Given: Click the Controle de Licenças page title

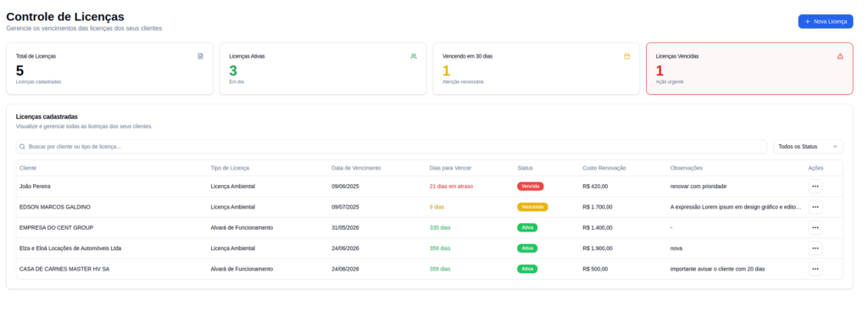Looking at the screenshot, I should point(65,17).
